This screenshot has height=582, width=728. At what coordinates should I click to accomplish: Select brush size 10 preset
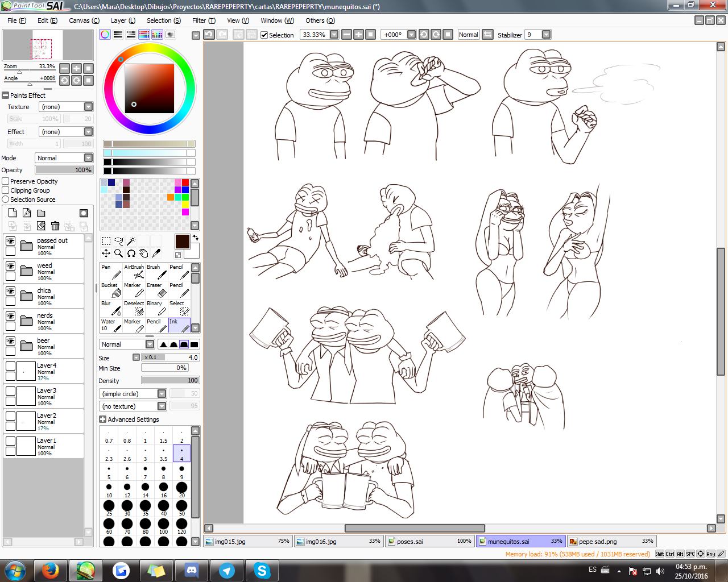point(109,490)
